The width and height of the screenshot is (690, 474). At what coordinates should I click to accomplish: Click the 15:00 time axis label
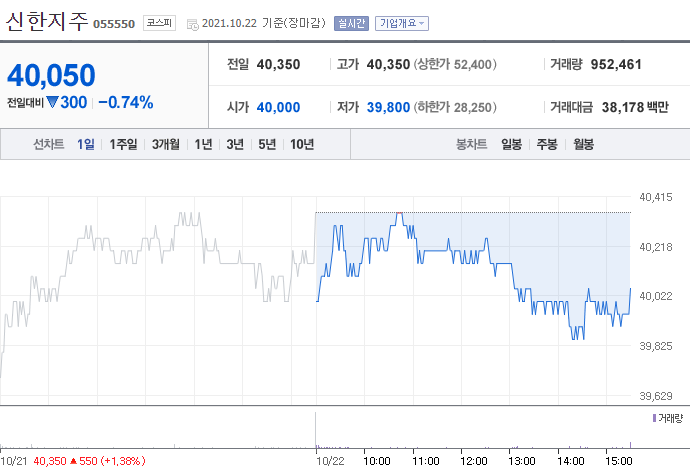point(618,461)
